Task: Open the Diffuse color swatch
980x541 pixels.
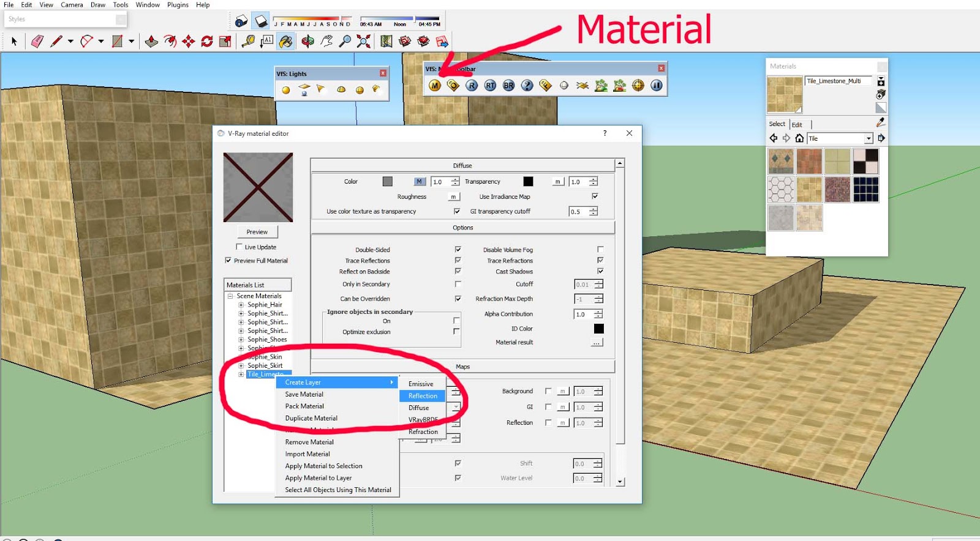Action: point(387,181)
